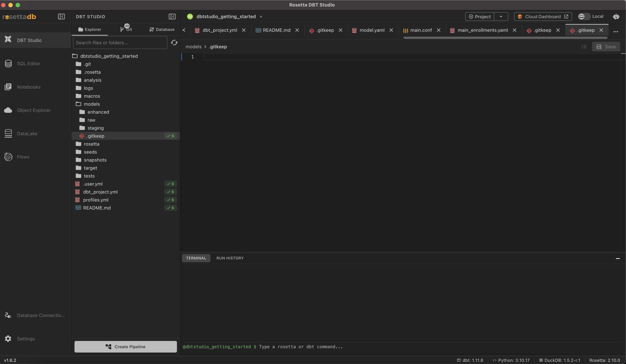Open the DataLake section
This screenshot has width=626, height=364.
(35, 134)
